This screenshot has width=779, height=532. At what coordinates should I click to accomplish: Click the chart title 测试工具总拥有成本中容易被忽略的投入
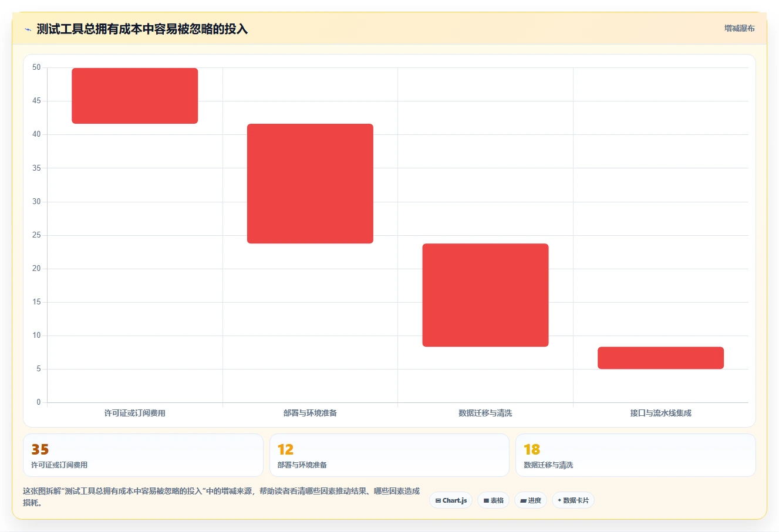coord(142,29)
